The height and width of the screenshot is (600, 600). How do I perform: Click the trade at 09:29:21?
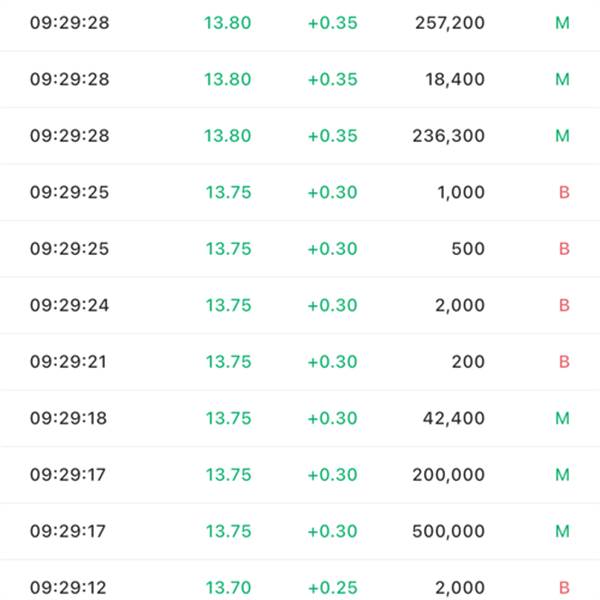point(300,362)
